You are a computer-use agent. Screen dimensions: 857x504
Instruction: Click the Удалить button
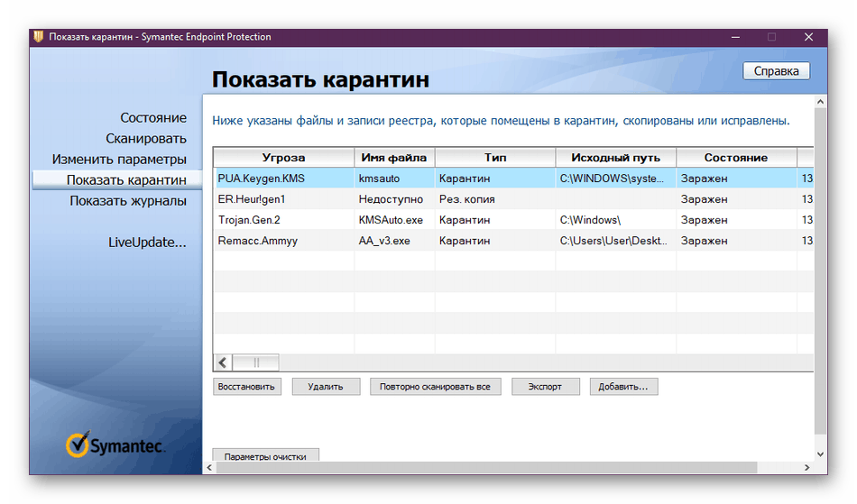[x=326, y=387]
